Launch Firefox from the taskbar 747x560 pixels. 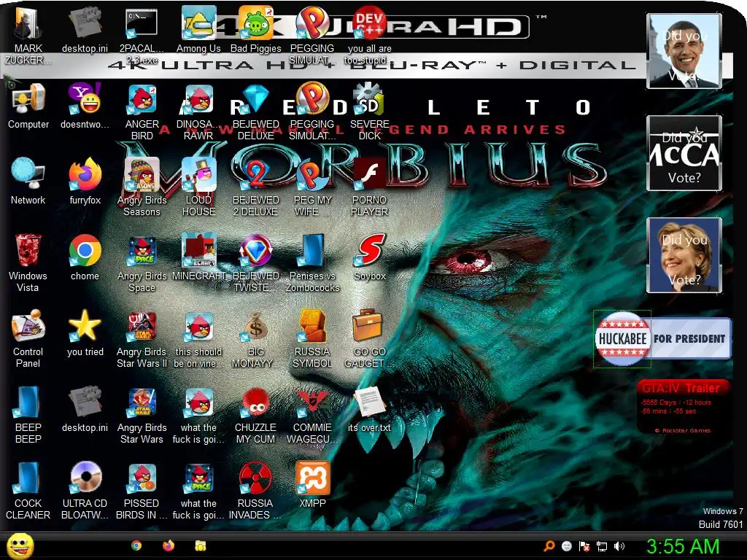[x=169, y=545]
